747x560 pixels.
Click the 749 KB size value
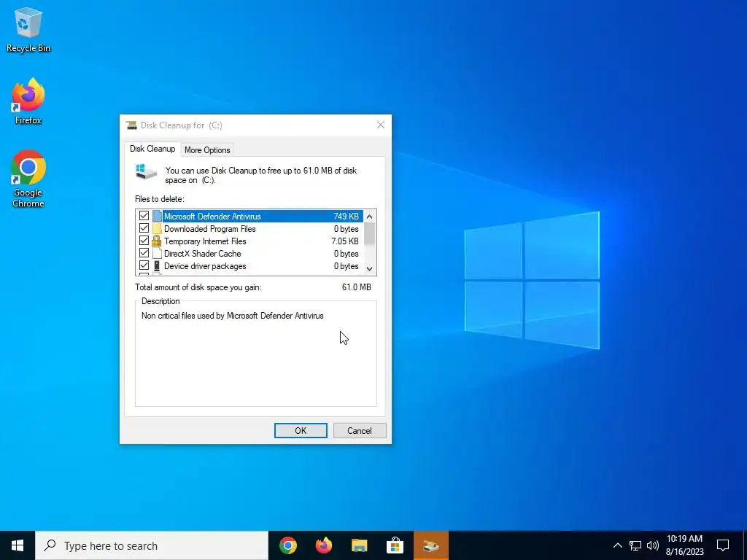(346, 216)
